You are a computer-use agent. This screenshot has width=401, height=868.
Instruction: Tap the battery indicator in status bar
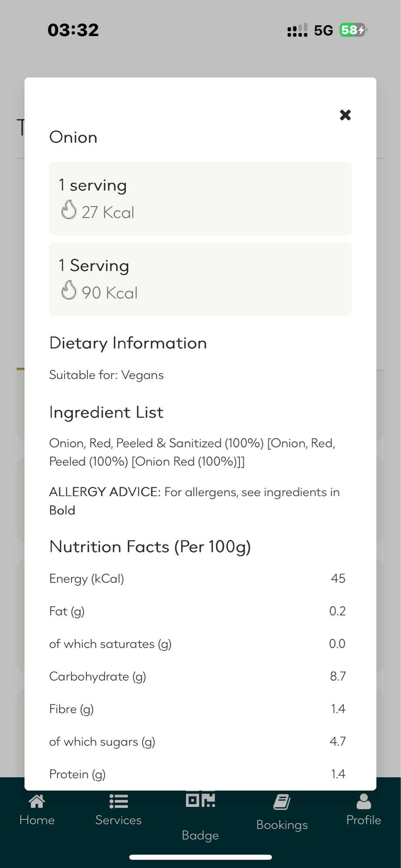(x=353, y=30)
